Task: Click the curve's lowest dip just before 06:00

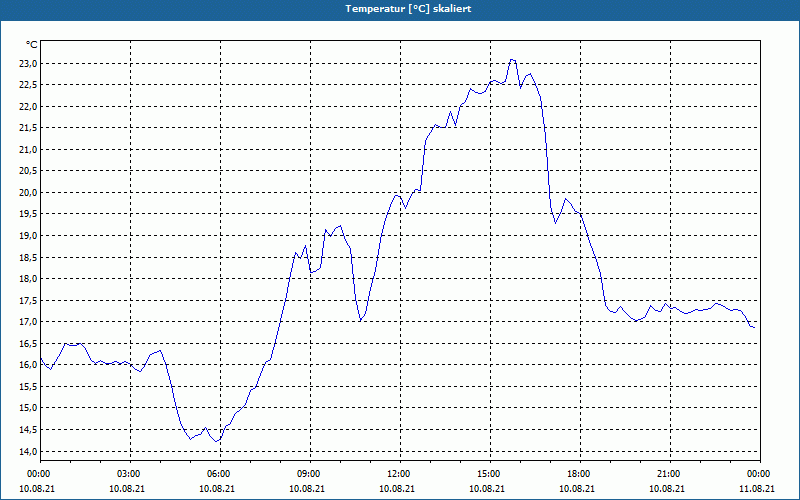Action: pyautogui.click(x=216, y=441)
